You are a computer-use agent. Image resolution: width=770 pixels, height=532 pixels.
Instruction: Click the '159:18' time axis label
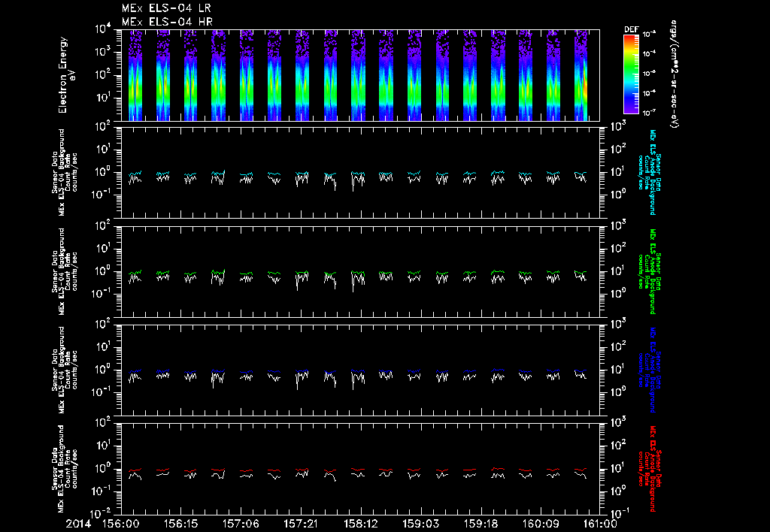480,524
